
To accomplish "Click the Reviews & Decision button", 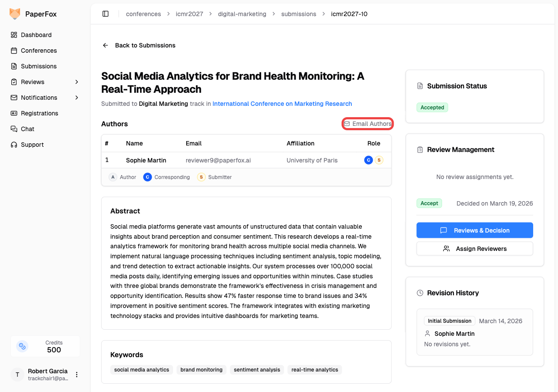I will click(x=474, y=230).
